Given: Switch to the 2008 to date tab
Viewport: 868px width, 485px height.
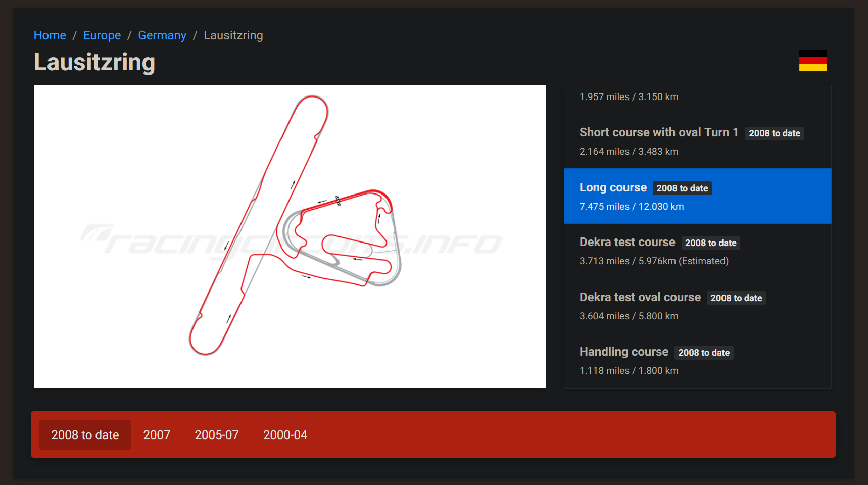Looking at the screenshot, I should [85, 435].
